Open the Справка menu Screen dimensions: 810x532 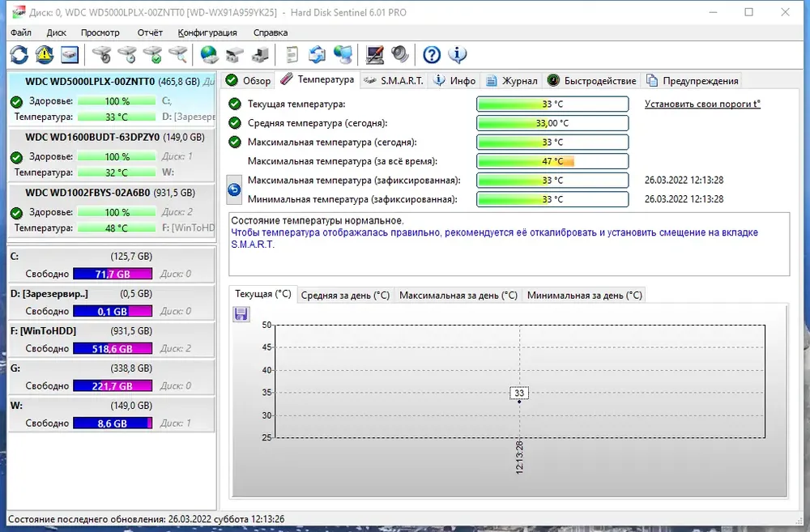tap(271, 32)
